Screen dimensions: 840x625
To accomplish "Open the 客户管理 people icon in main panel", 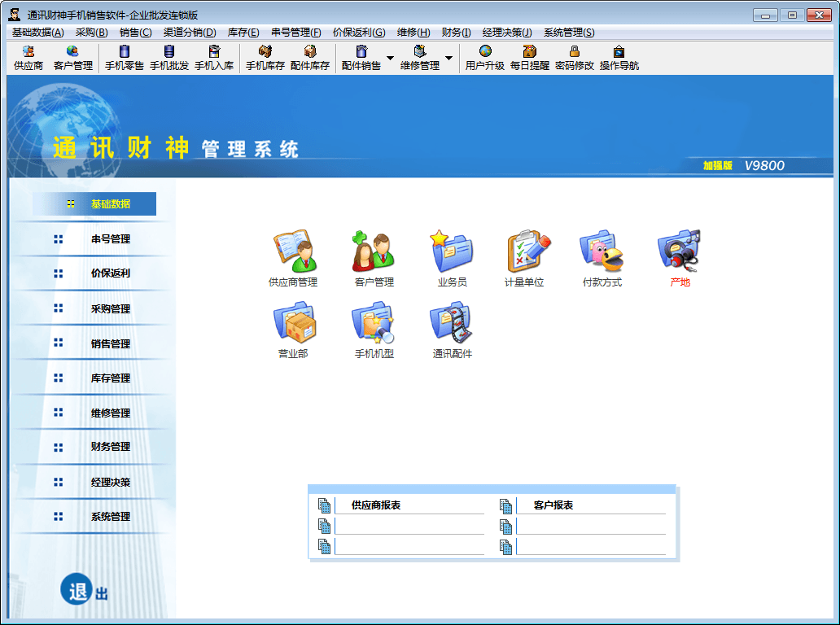I will 374,251.
